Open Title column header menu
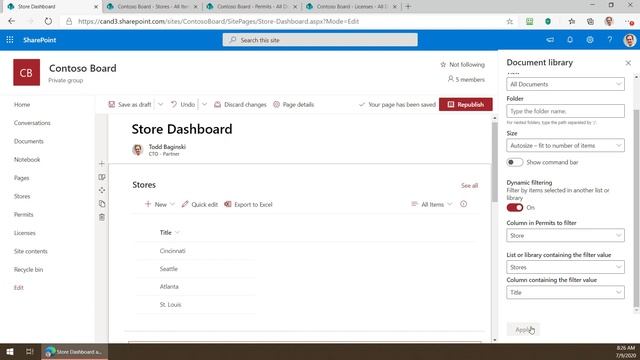 coord(169,232)
